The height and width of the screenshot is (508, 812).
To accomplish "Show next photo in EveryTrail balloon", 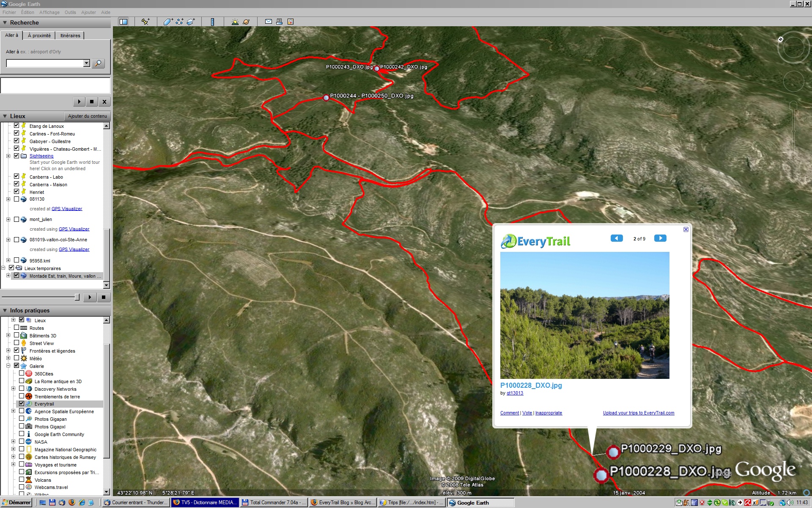I will [660, 238].
